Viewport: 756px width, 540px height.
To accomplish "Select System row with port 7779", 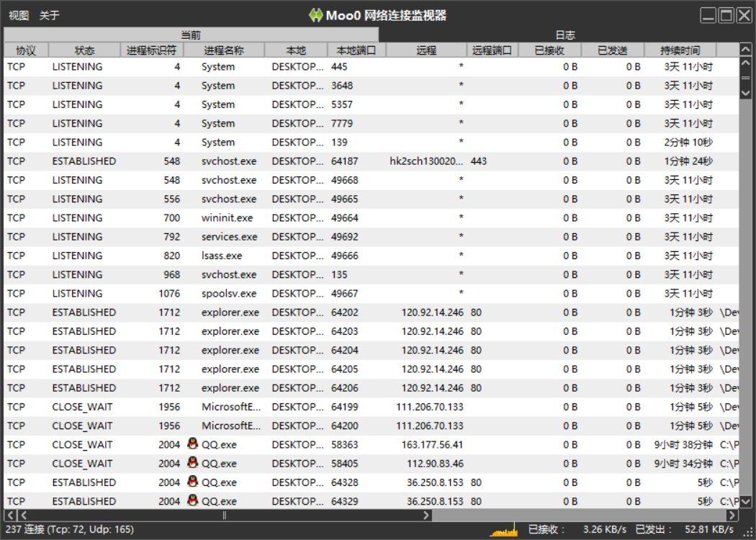I will [372, 123].
